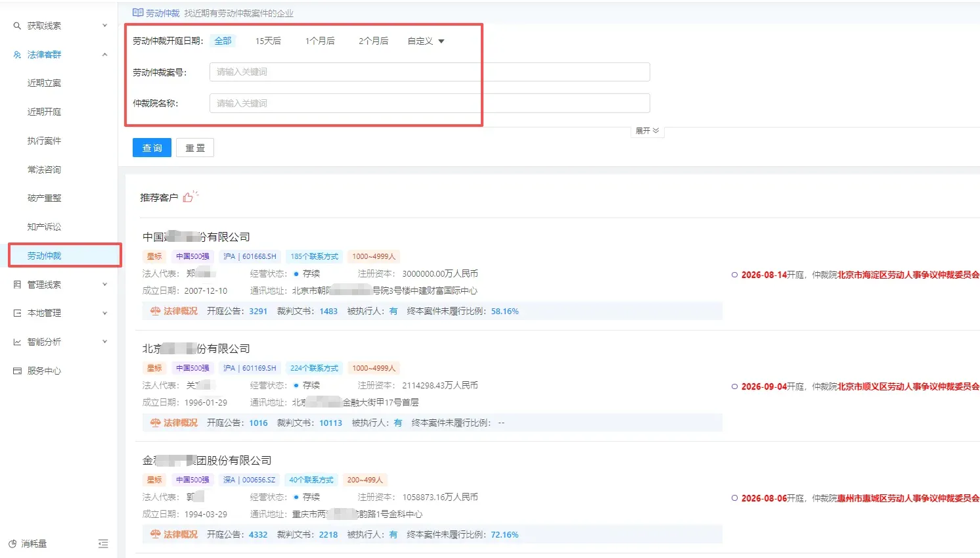
Task: Click the 智能分析 chart icon
Action: click(17, 342)
